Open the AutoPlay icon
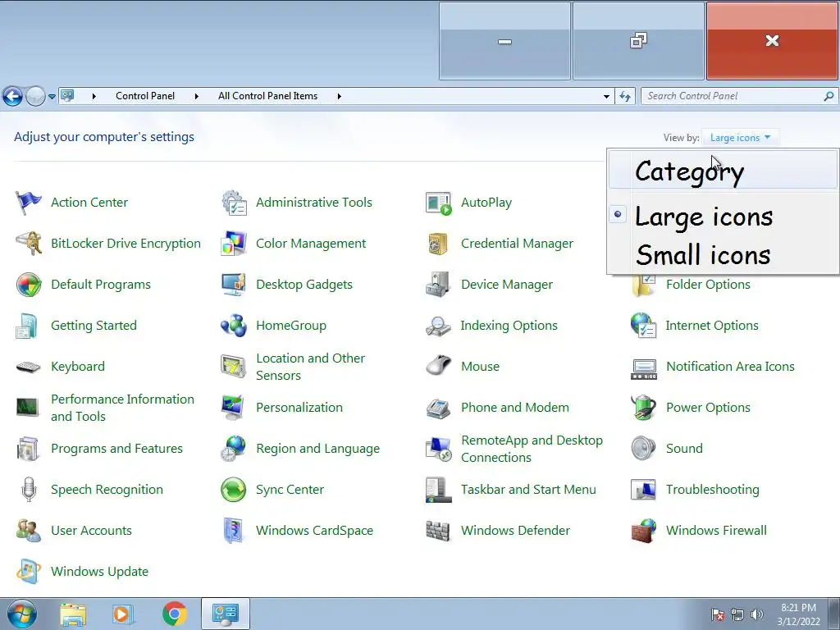Viewport: 840px width, 630px height. coord(439,203)
